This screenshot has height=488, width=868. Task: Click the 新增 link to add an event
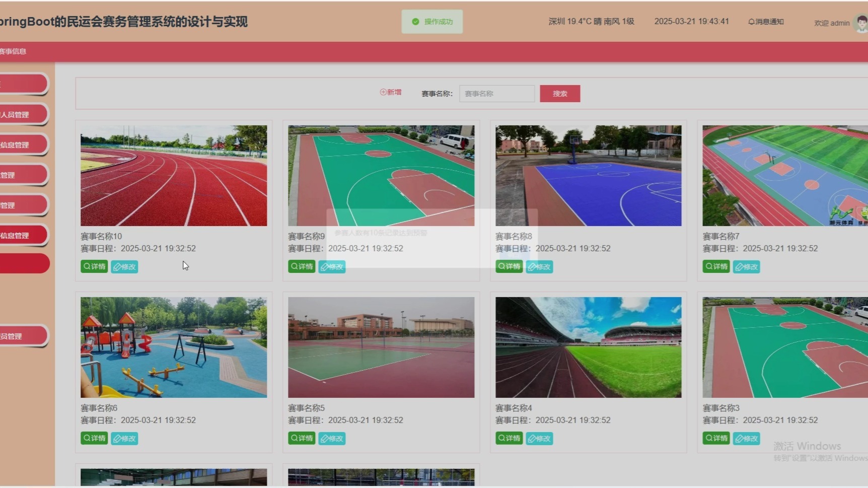pos(393,92)
